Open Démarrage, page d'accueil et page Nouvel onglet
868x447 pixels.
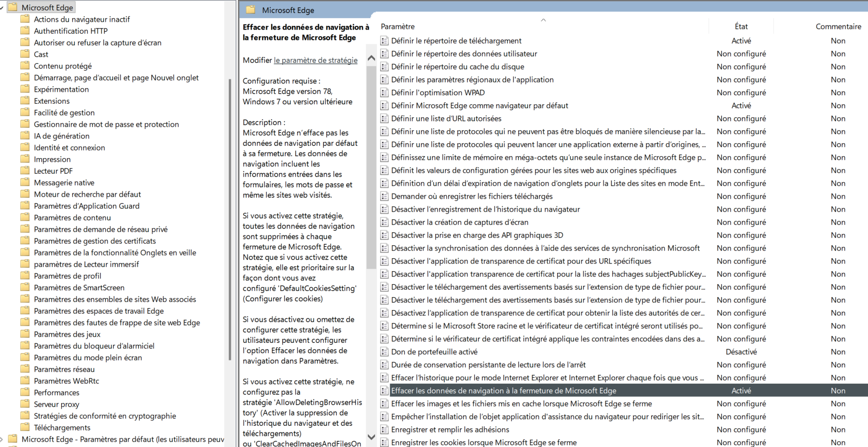coord(116,77)
